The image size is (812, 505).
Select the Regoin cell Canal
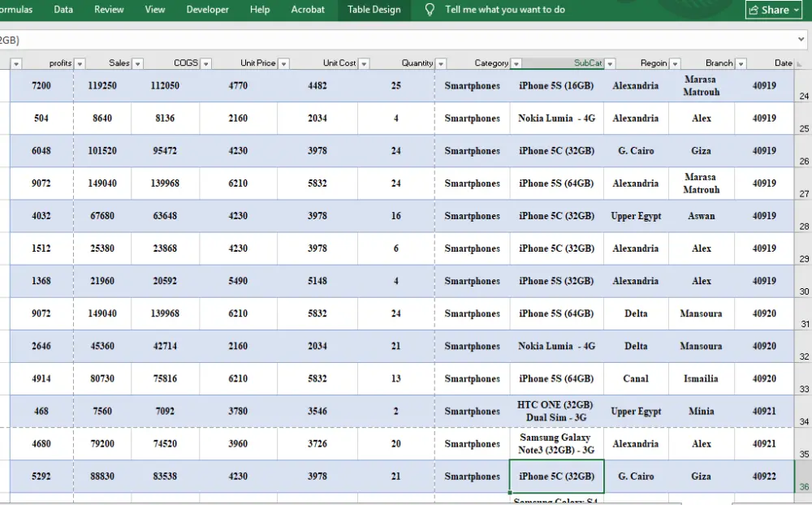click(x=636, y=378)
